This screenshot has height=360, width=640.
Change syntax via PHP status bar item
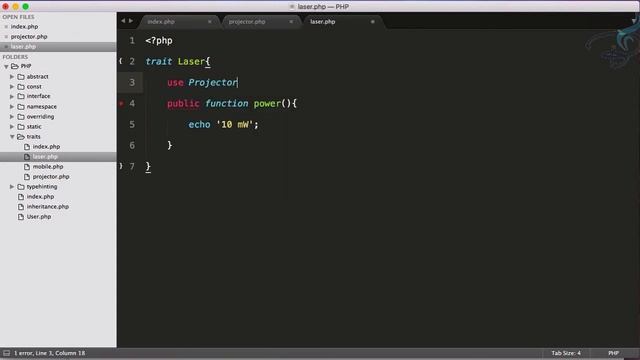(613, 353)
